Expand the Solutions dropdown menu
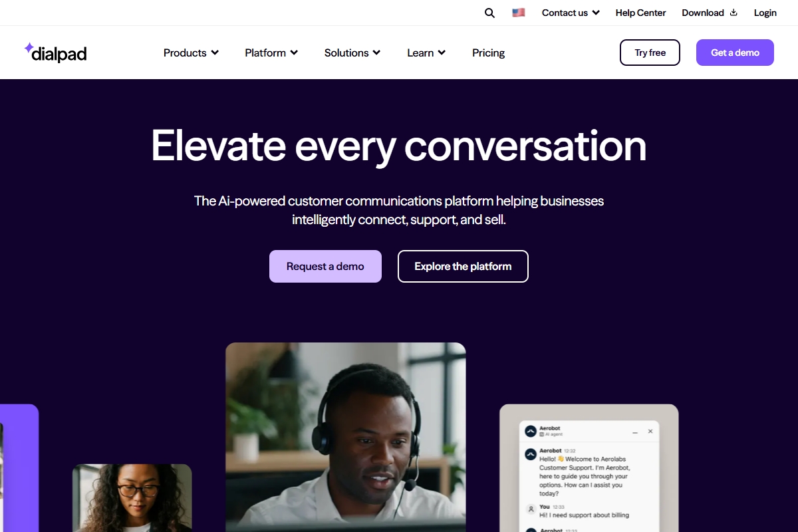The height and width of the screenshot is (532, 798). (352, 53)
